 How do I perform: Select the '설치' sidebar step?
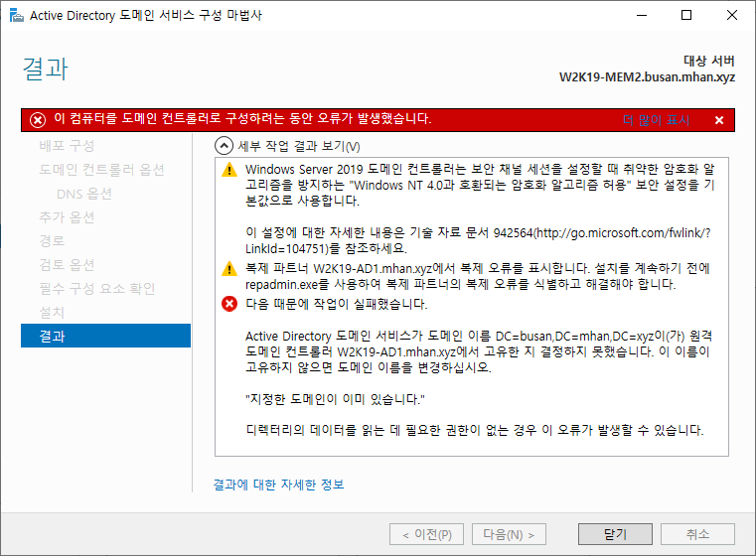pyautogui.click(x=52, y=312)
